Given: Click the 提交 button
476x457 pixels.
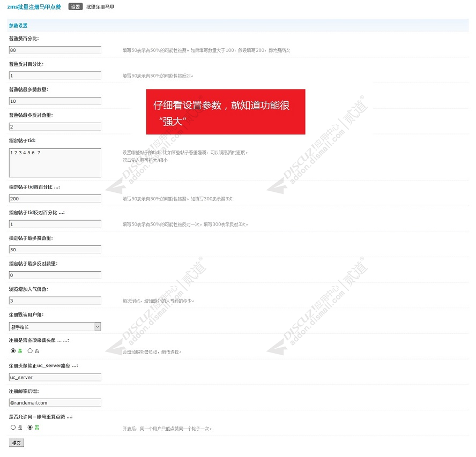Looking at the screenshot, I should coord(17,443).
